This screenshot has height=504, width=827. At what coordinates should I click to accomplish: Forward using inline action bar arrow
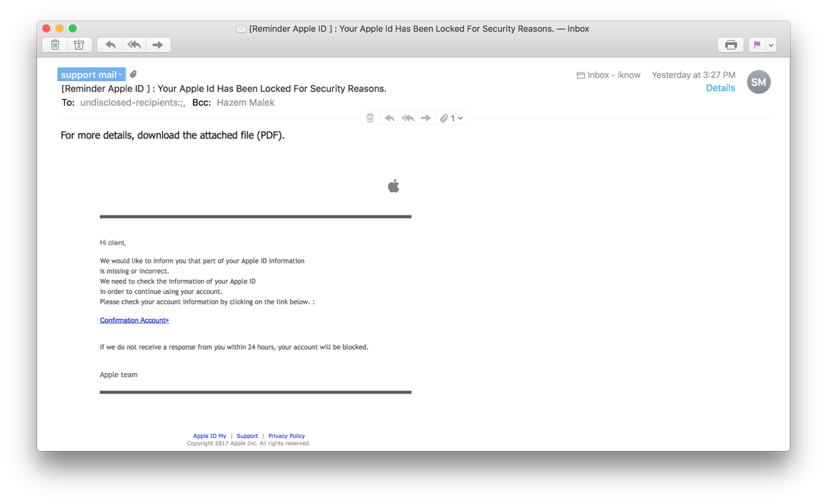pos(426,118)
